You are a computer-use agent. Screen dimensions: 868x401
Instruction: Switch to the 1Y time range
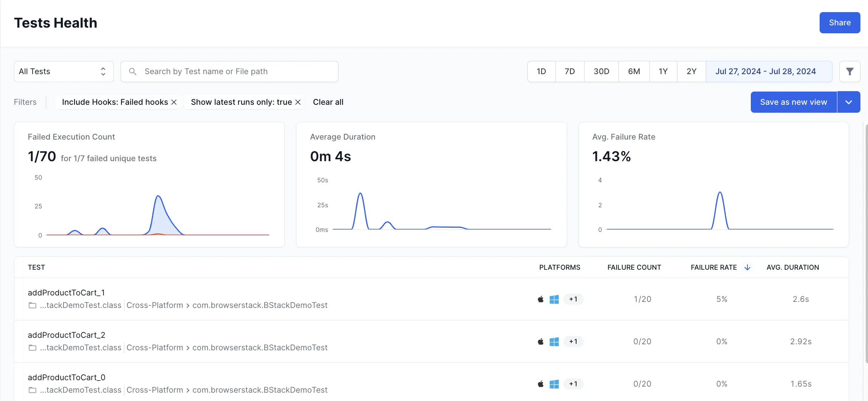click(663, 71)
